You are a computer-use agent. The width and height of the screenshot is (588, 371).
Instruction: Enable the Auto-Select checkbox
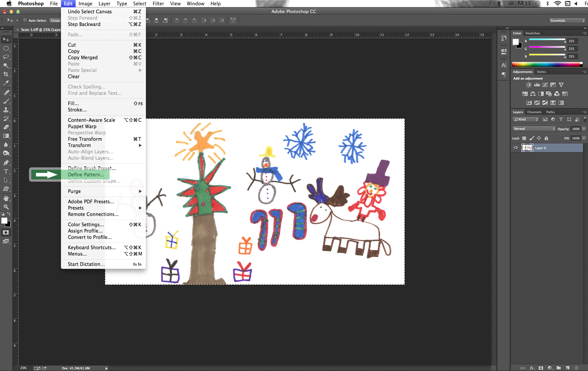click(x=25, y=21)
